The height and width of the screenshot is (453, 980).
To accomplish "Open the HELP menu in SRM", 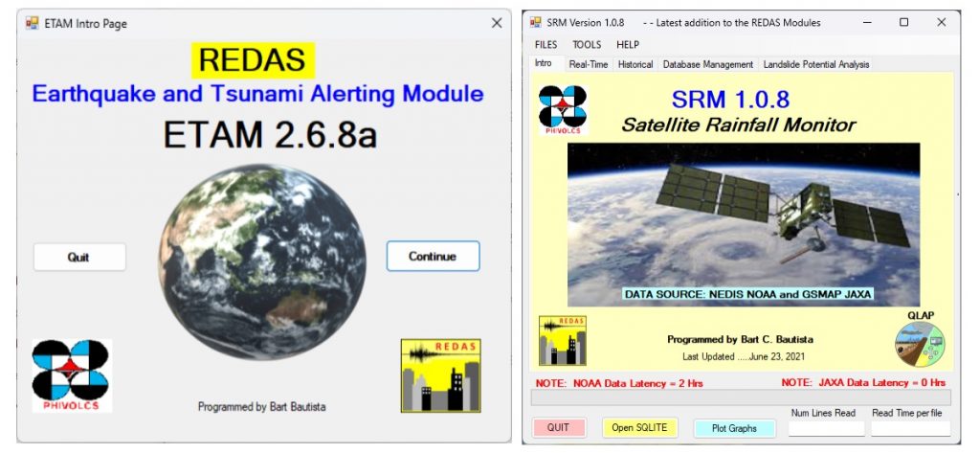I will pos(628,44).
